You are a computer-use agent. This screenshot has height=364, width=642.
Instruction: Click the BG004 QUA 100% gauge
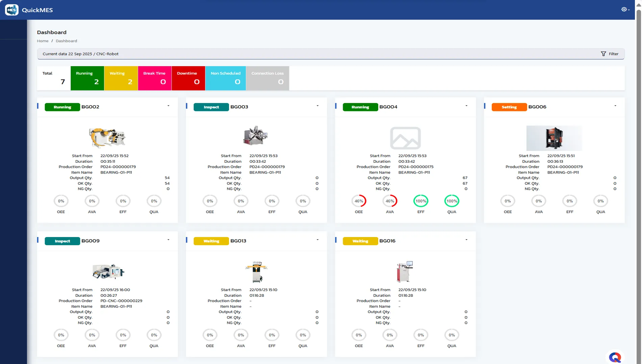pyautogui.click(x=452, y=201)
